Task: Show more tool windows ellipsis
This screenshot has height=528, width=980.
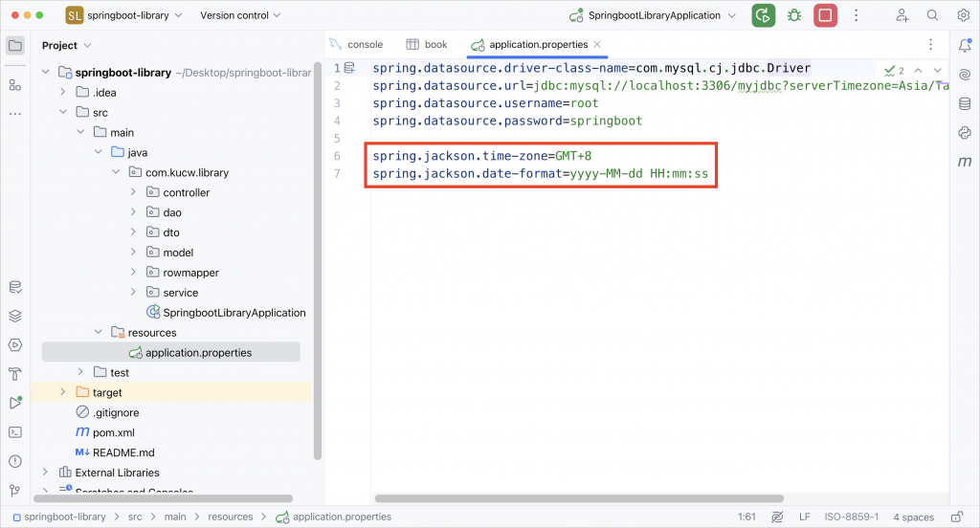Action: click(15, 114)
